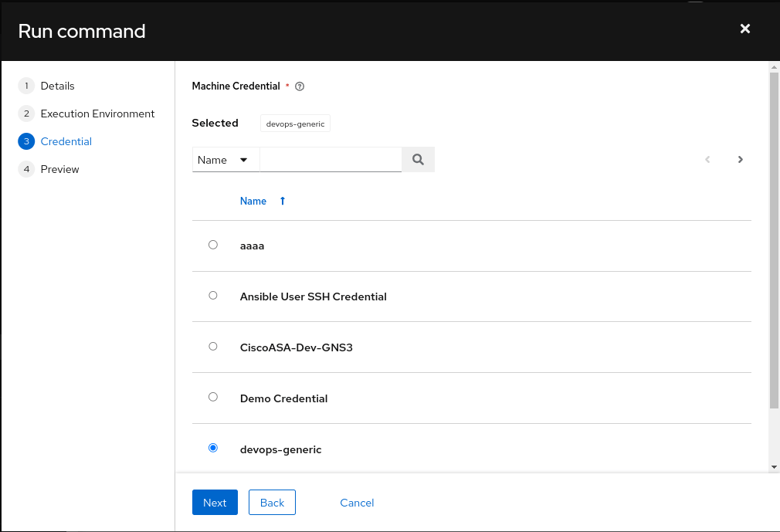Select CiscoASA-Dev-GNS3 from the list

(213, 346)
